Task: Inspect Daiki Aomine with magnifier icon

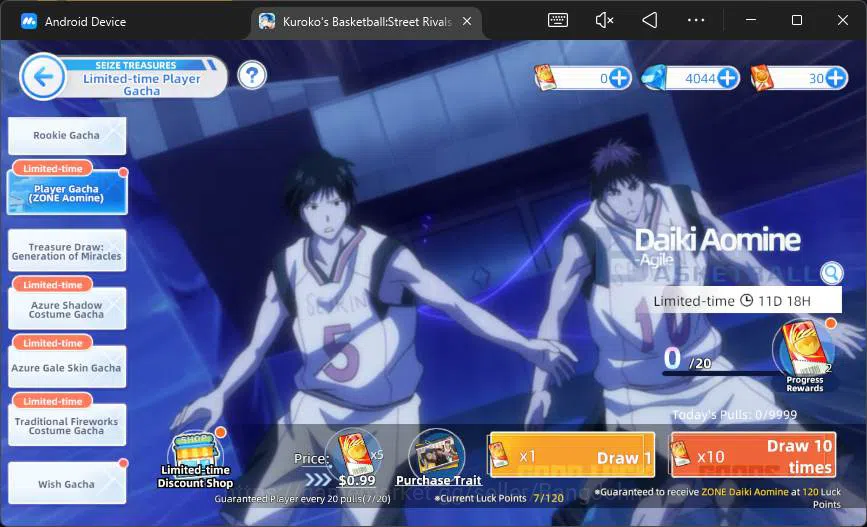Action: point(831,273)
